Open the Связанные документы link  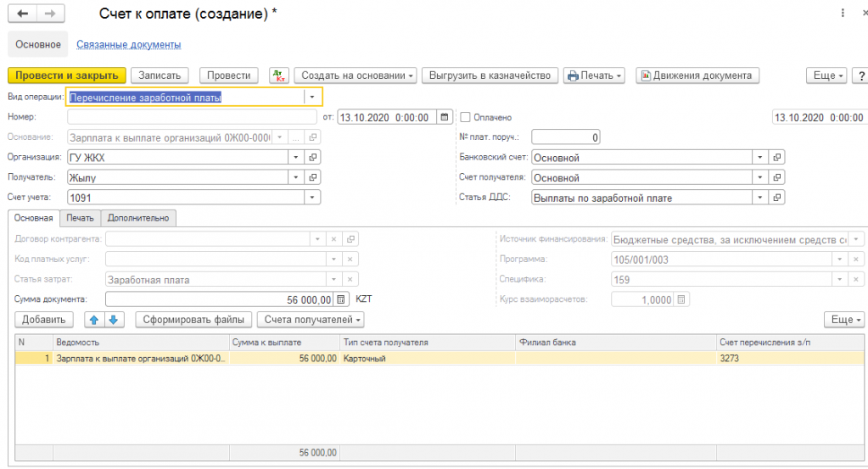128,44
